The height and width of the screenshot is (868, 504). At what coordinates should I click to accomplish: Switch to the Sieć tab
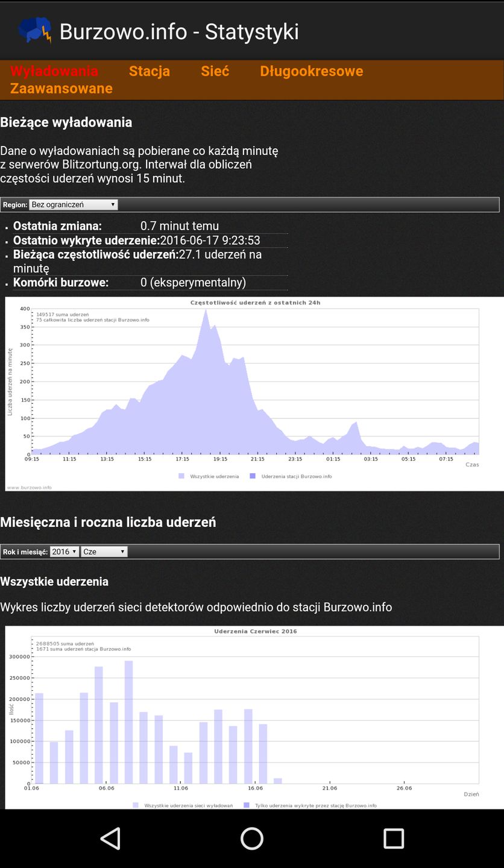click(x=215, y=71)
